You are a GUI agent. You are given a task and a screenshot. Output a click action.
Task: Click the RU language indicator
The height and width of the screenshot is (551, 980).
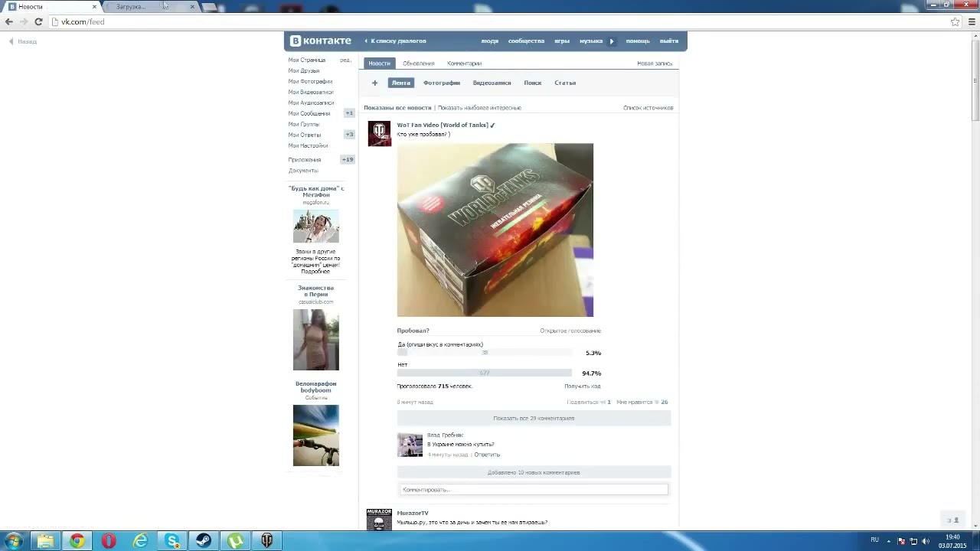[x=874, y=540]
